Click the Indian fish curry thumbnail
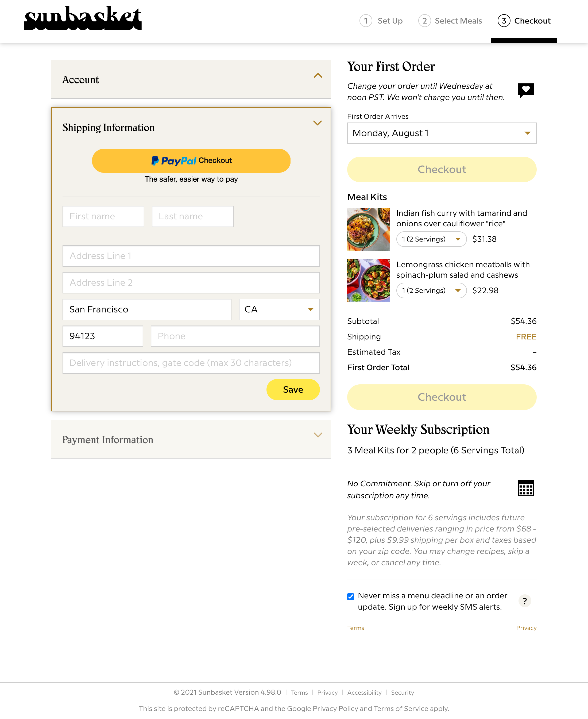The height and width of the screenshot is (719, 588). tap(368, 229)
